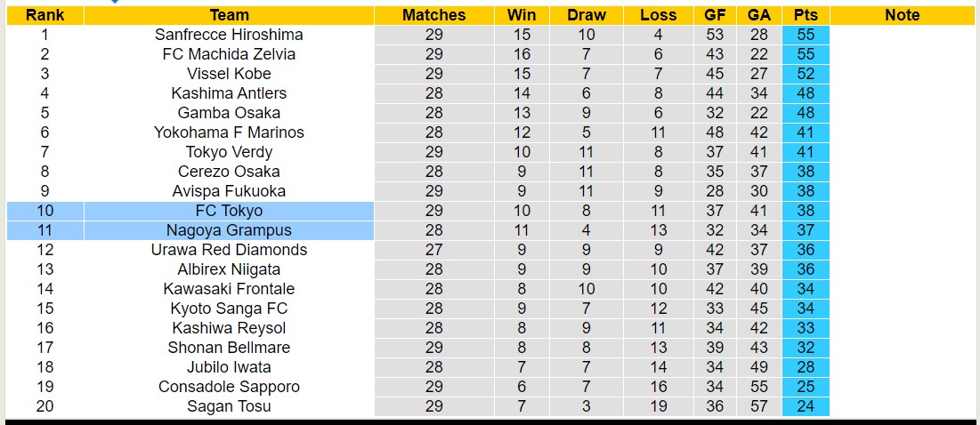
Task: Click Vissel Kobe team name
Action: pyautogui.click(x=229, y=74)
